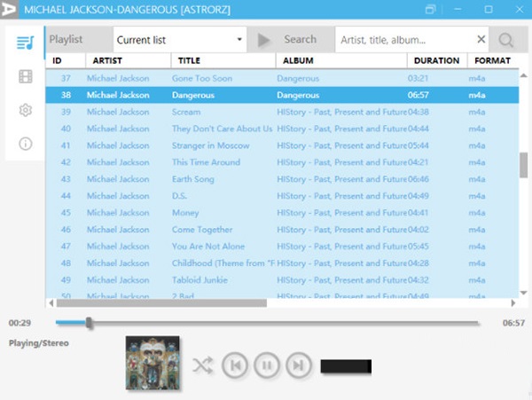Clear the search field with X
Screen dimensions: 532x400
coord(481,39)
